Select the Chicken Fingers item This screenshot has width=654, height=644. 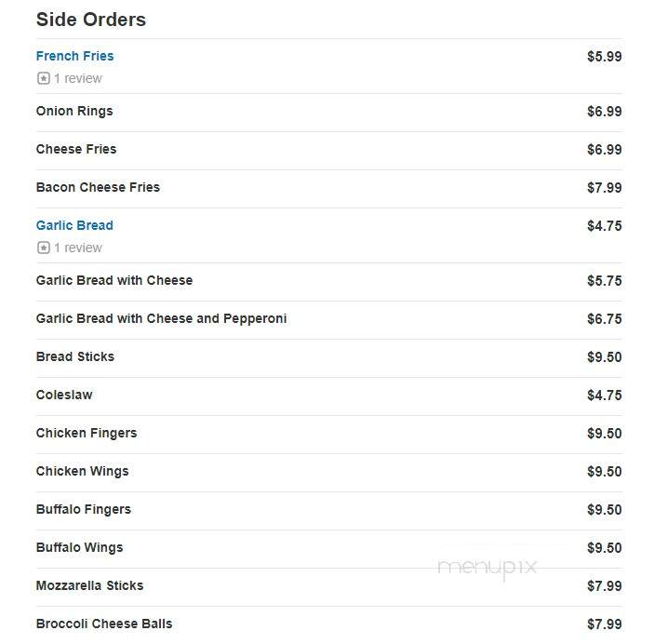(87, 434)
